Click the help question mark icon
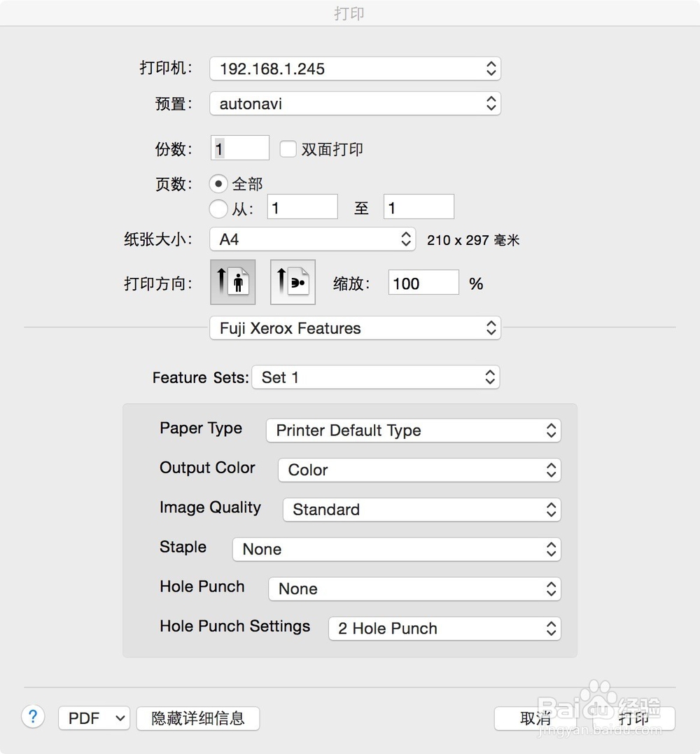 [x=33, y=716]
